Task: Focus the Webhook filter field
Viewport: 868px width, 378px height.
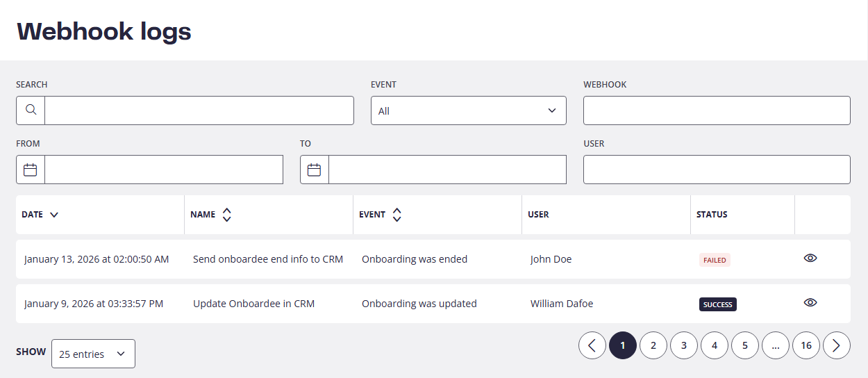Action: 717,110
